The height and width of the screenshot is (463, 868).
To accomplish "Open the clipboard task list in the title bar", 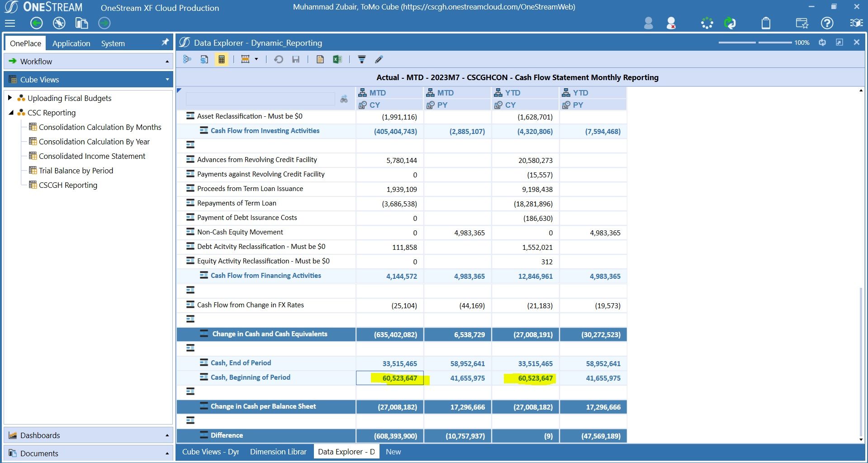I will coord(766,22).
